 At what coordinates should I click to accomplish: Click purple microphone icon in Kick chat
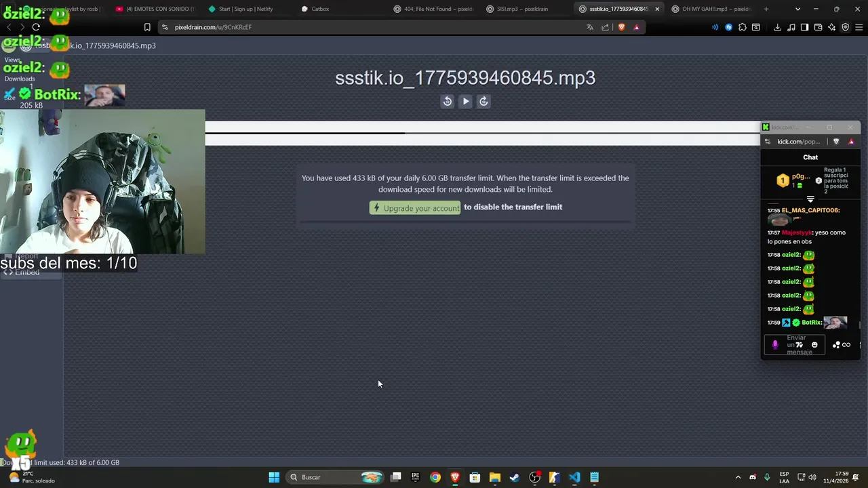(775, 345)
